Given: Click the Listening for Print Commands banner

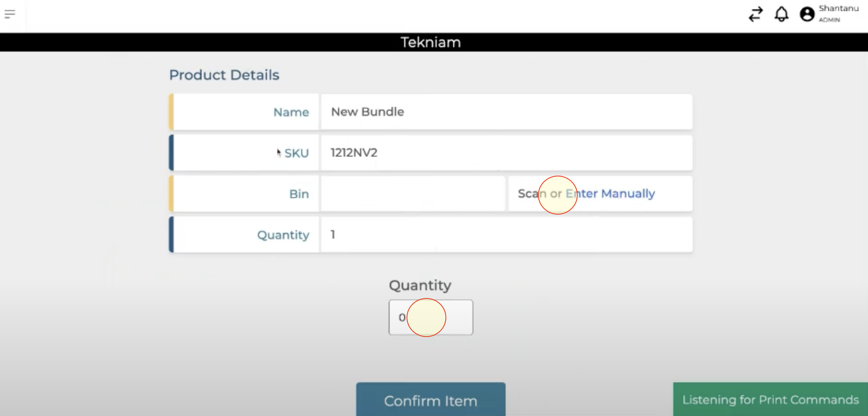Looking at the screenshot, I should pyautogui.click(x=770, y=400).
